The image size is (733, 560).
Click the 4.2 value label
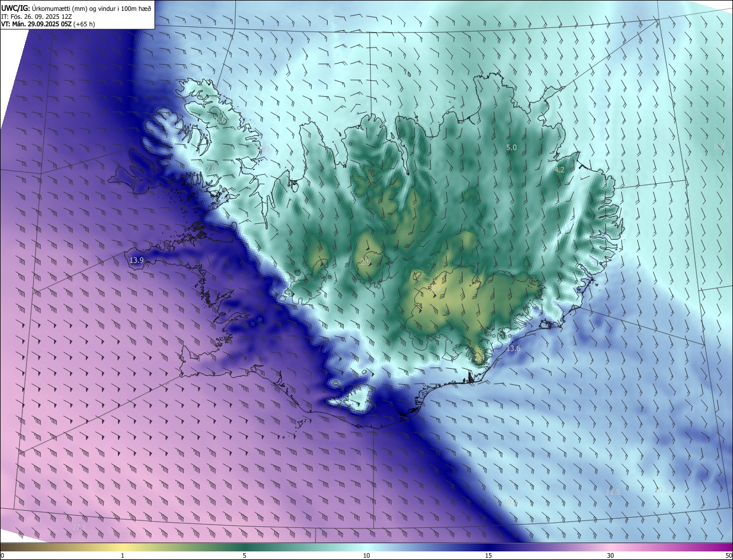(560, 170)
